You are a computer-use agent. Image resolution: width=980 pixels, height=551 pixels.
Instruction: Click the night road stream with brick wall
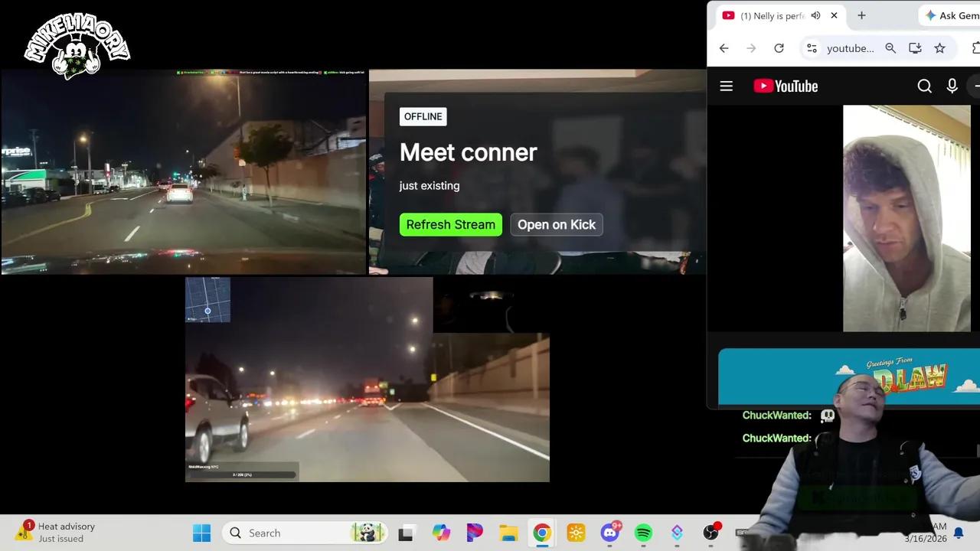point(367,380)
